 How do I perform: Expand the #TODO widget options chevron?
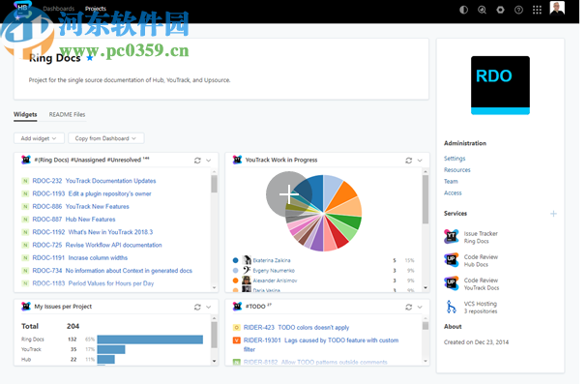click(420, 308)
